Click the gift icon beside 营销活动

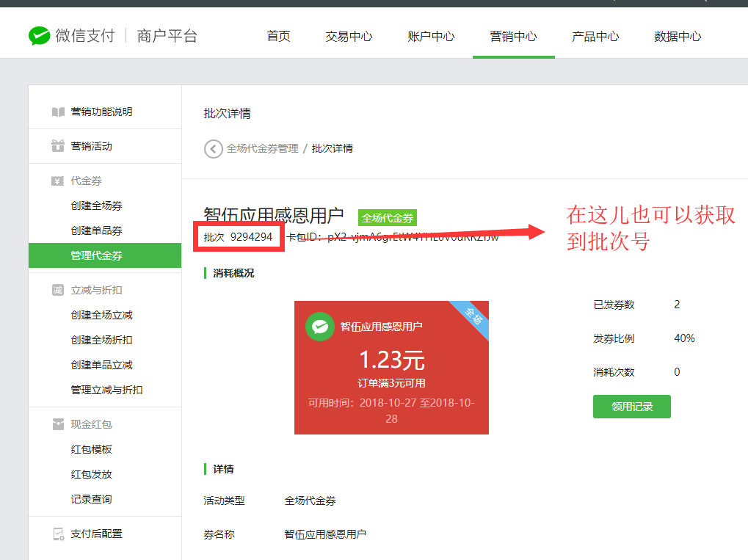pos(58,146)
